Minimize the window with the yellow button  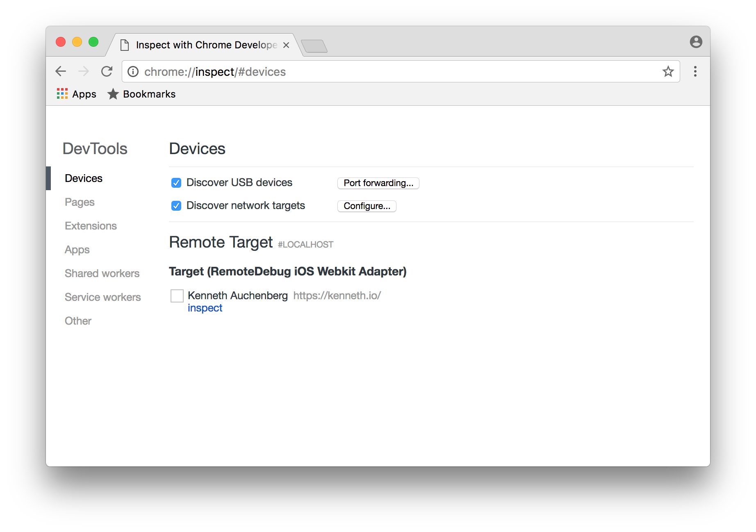[77, 42]
